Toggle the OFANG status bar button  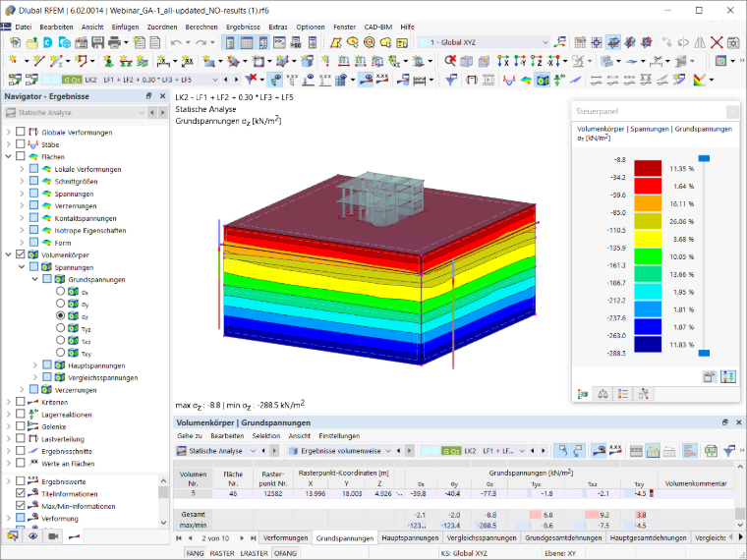coord(285,553)
